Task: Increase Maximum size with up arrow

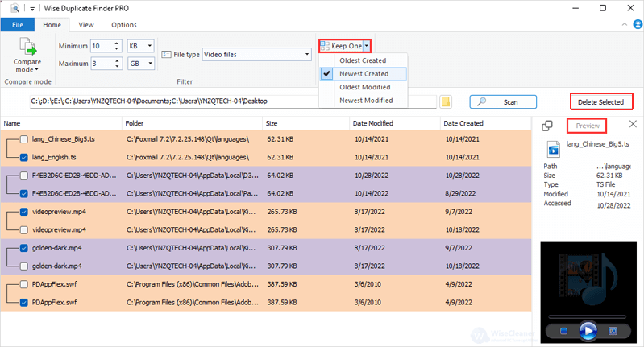Action: [x=117, y=60]
